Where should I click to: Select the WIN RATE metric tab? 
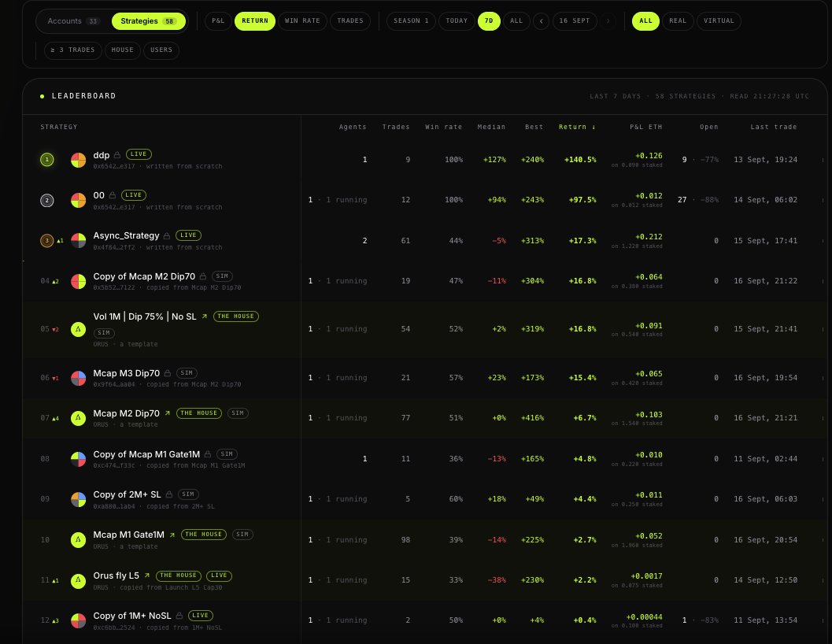point(302,20)
